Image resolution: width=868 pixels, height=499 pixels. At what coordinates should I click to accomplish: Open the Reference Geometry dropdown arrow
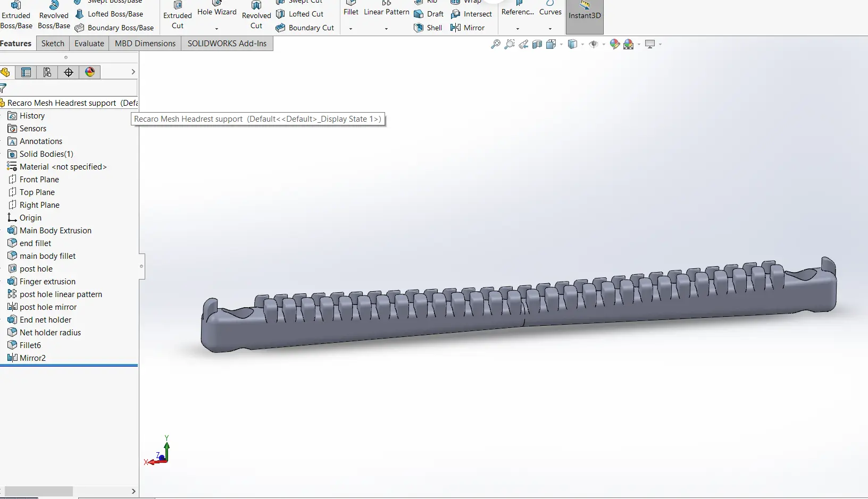(518, 29)
